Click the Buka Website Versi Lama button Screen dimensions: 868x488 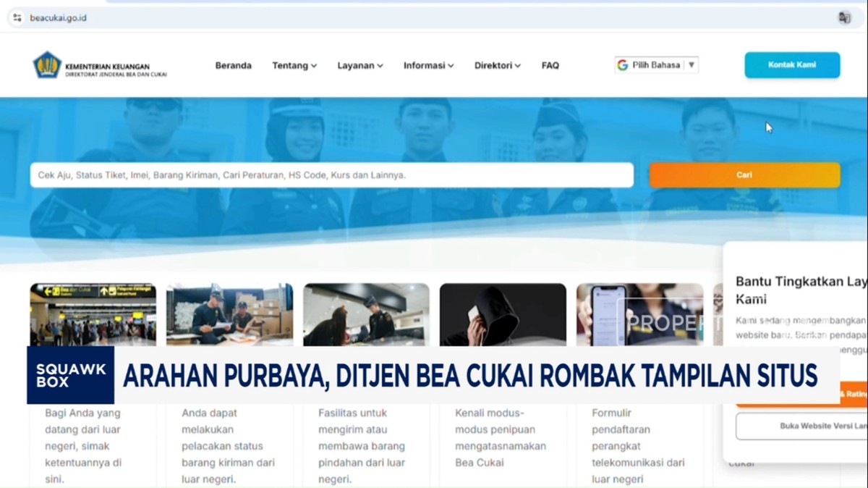[801, 426]
